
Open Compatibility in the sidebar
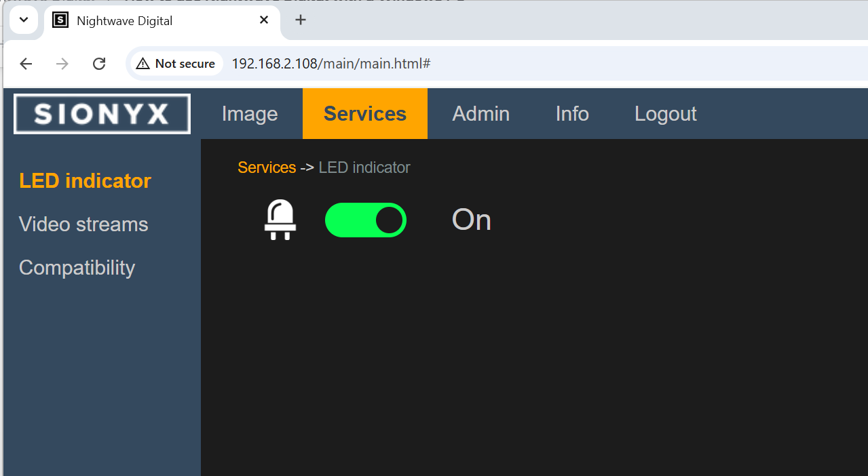click(77, 268)
